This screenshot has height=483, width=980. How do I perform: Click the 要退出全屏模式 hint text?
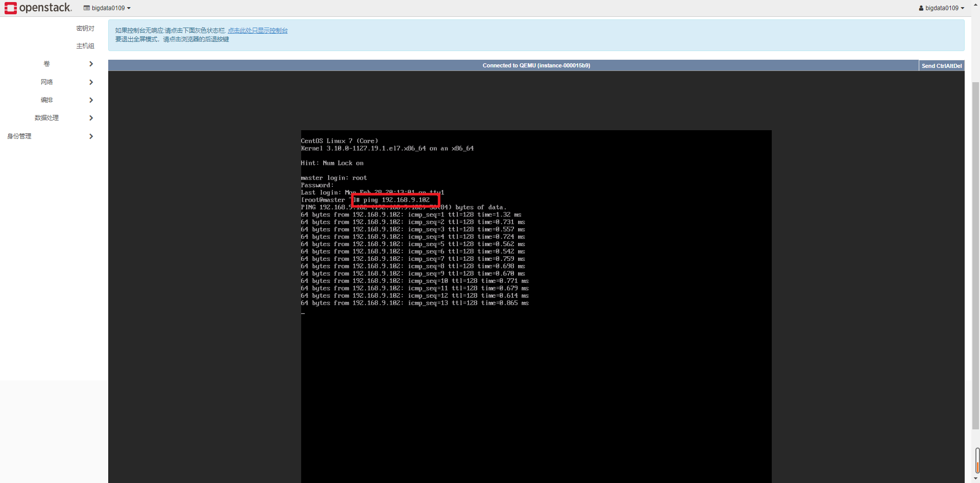coord(172,39)
